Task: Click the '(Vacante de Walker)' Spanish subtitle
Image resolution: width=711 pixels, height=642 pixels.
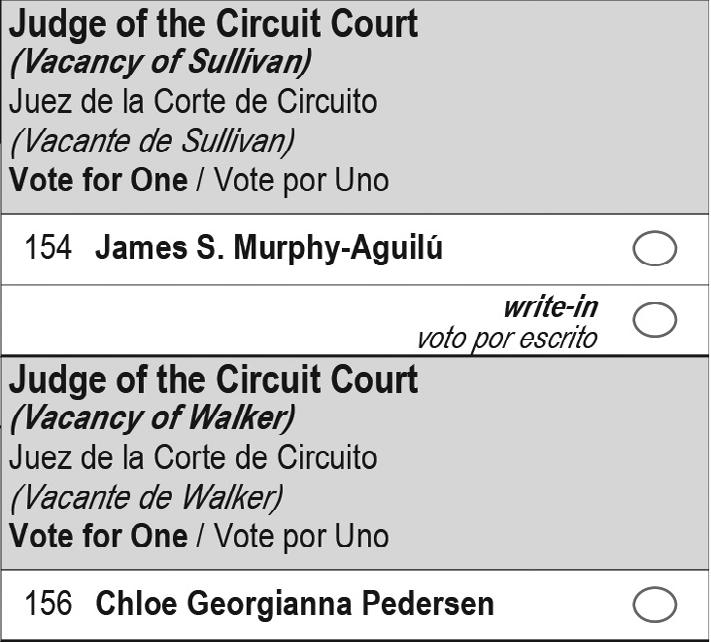Action: (146, 497)
